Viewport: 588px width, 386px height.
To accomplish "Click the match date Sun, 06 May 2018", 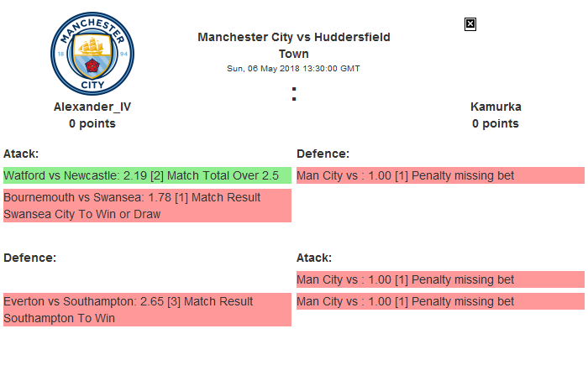I will 293,69.
